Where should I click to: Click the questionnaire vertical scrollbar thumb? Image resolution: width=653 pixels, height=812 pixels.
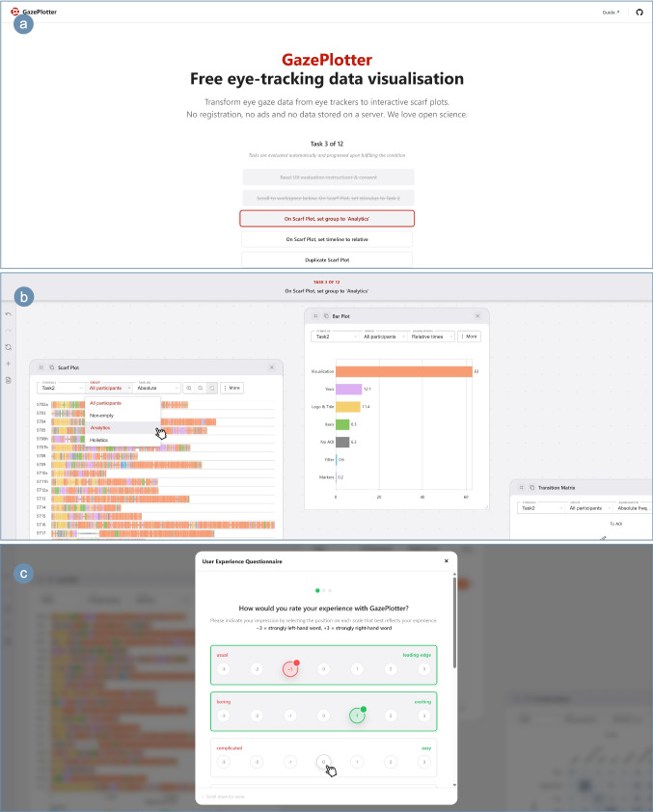(x=454, y=622)
